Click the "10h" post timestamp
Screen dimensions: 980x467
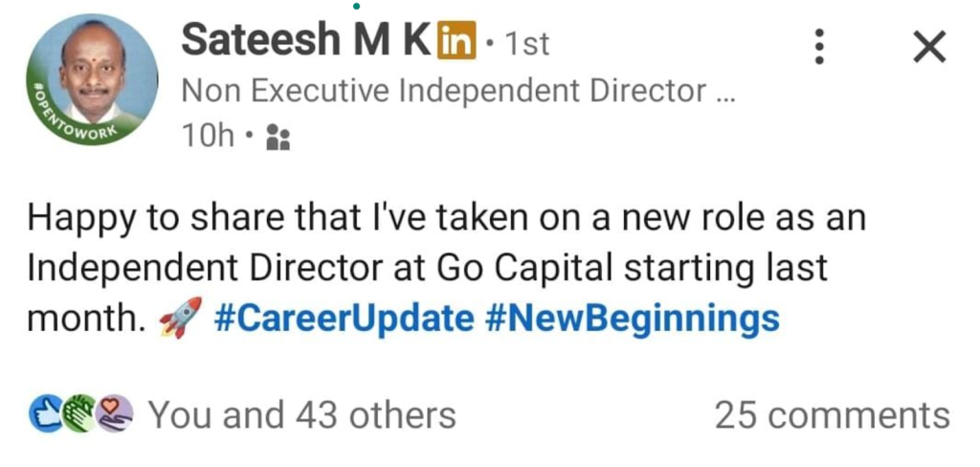pos(207,138)
